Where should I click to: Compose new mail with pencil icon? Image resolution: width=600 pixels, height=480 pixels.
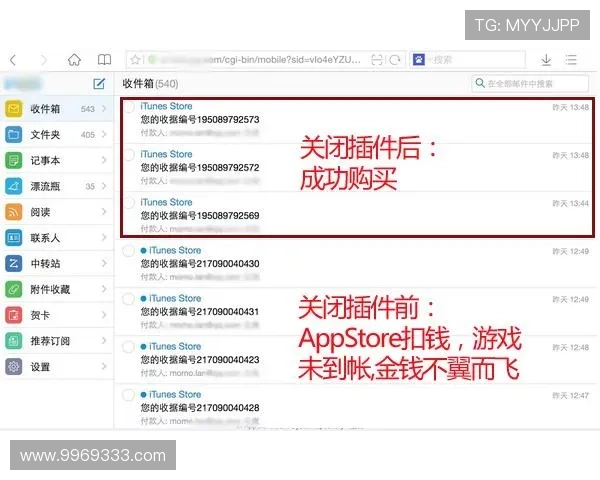(x=99, y=83)
